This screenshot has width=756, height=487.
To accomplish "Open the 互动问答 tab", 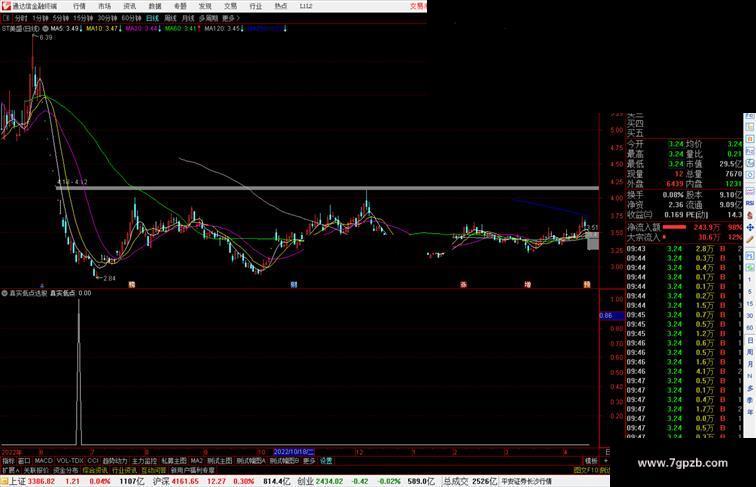I will 154,470.
